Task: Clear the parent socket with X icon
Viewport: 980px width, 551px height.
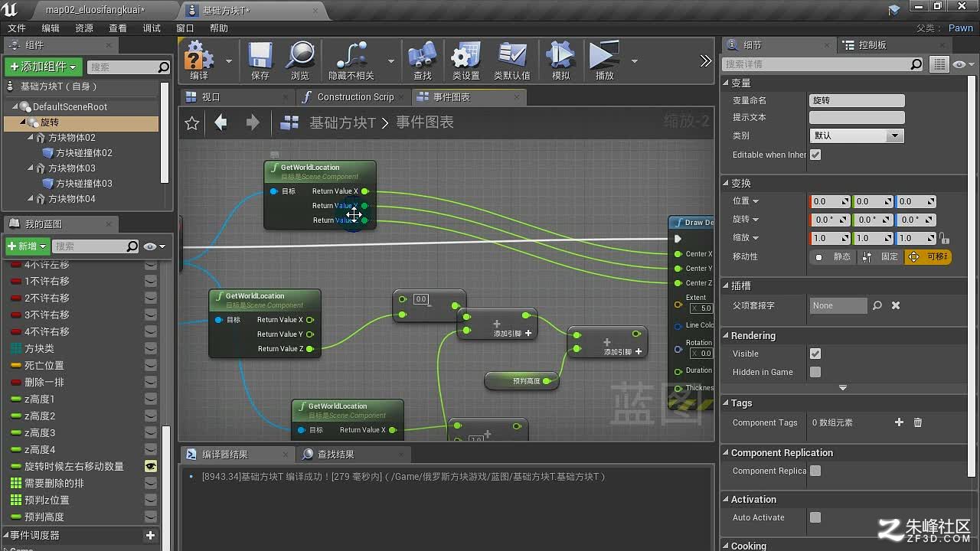Action: click(896, 305)
